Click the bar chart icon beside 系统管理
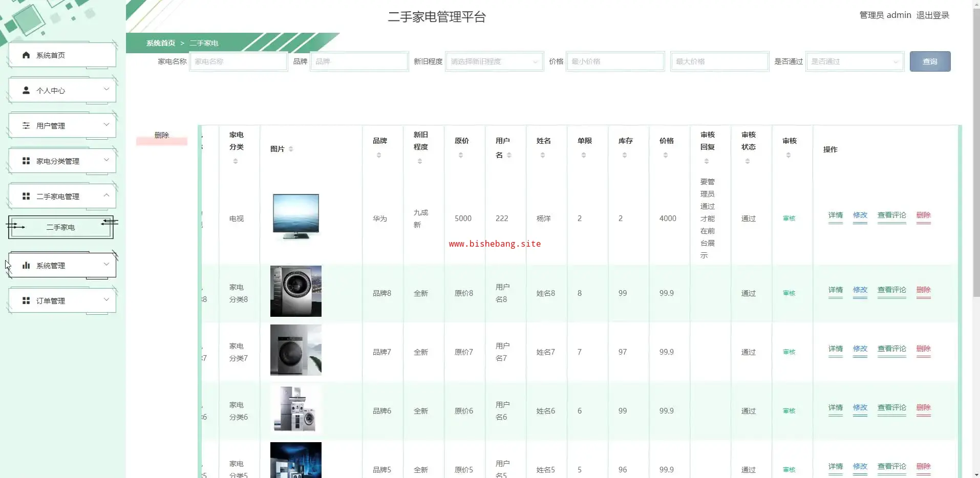This screenshot has width=980, height=478. pyautogui.click(x=26, y=265)
